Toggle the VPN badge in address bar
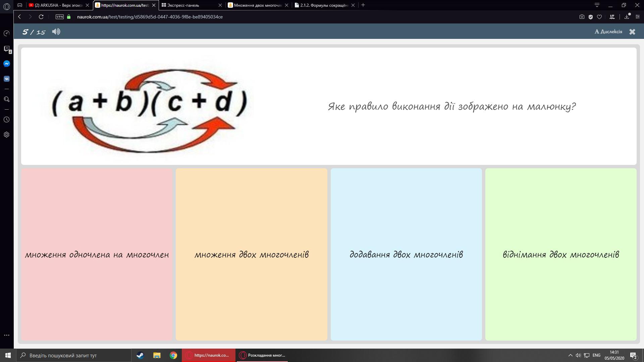Image resolution: width=644 pixels, height=362 pixels. point(59,17)
